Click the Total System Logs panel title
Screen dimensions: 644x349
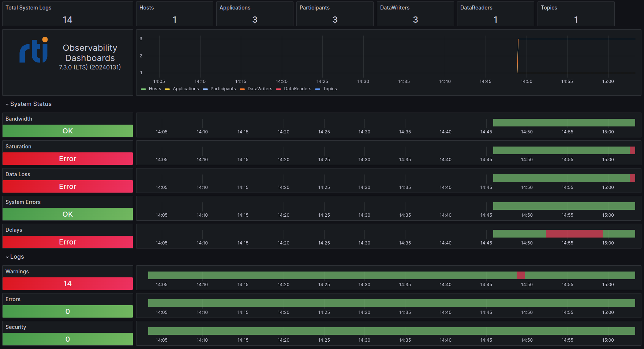click(x=29, y=7)
